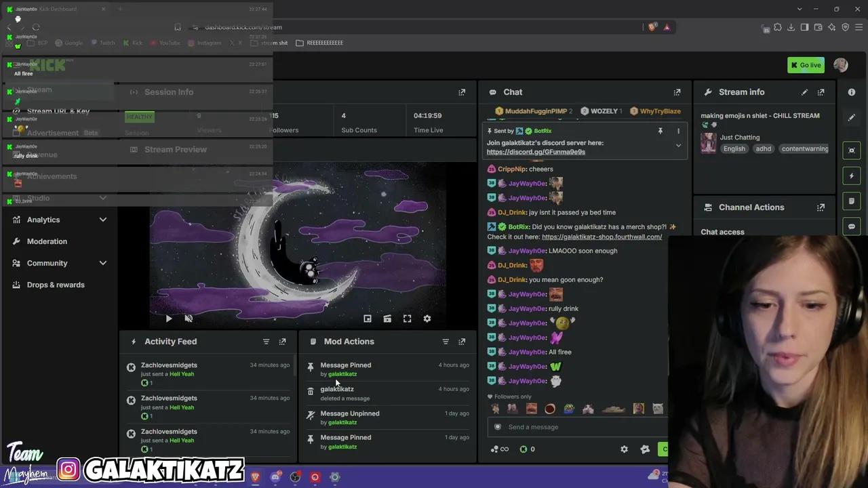Enter fullscreen on the stream preview
868x488 pixels.
(x=407, y=319)
